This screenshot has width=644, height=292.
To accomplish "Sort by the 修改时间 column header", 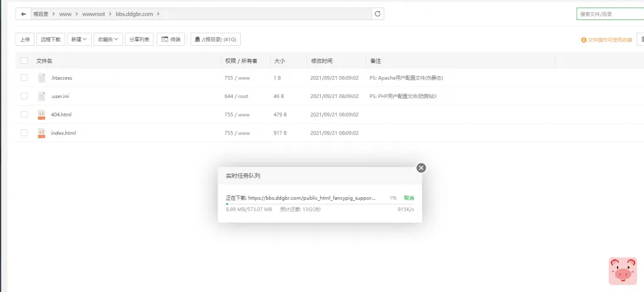I will (321, 61).
